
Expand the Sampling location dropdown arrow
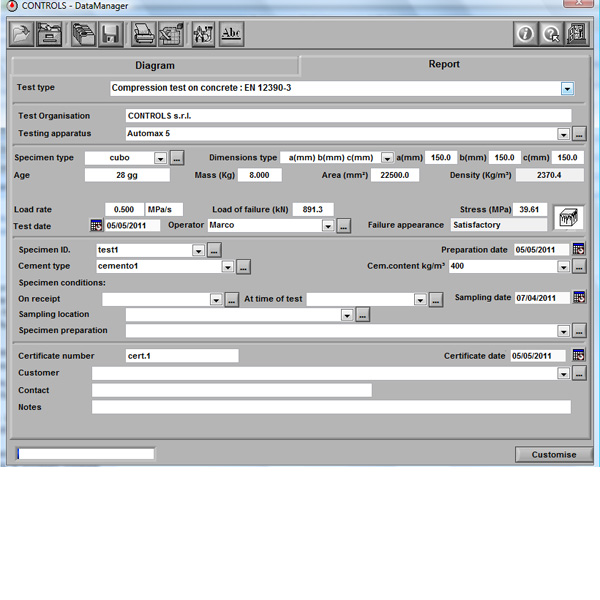point(347,315)
